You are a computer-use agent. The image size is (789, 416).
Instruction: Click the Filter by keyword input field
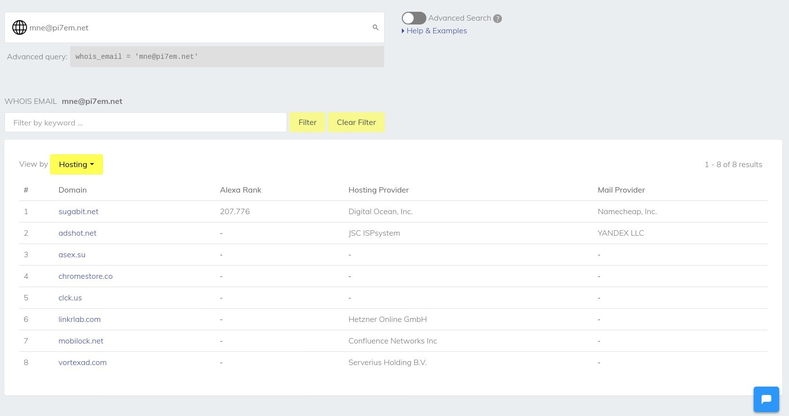pos(145,123)
